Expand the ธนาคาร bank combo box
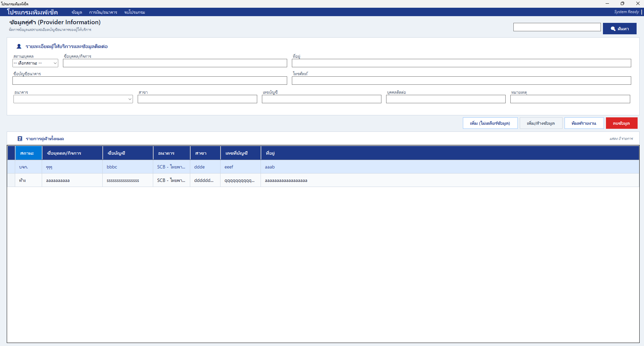This screenshot has width=644, height=346. (x=73, y=99)
